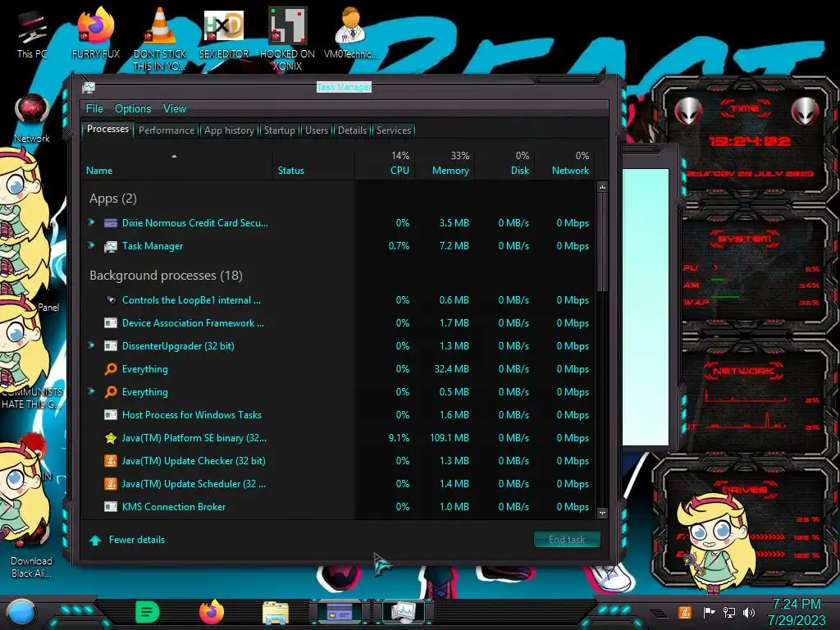Open the File menu

pyautogui.click(x=94, y=109)
